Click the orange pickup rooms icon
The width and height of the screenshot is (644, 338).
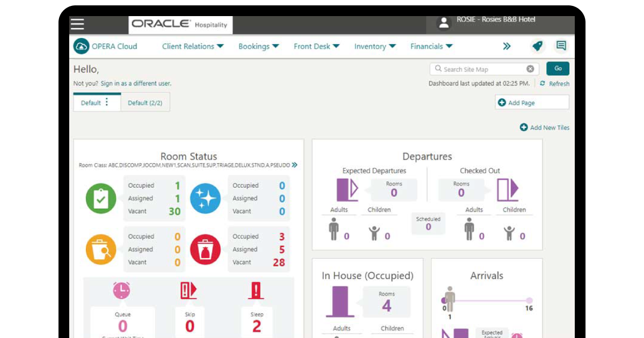pos(102,249)
